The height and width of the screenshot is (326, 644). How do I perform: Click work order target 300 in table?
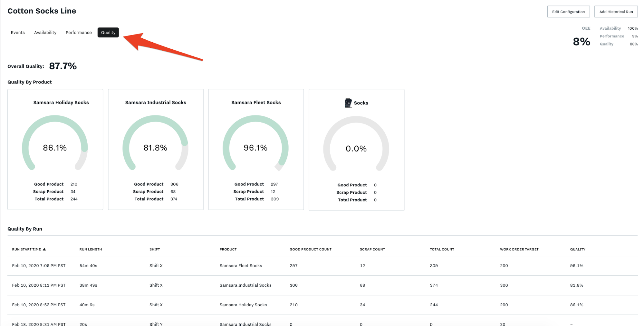coord(504,285)
